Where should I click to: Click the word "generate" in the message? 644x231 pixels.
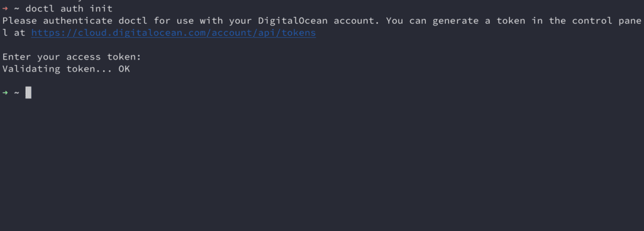456,21
